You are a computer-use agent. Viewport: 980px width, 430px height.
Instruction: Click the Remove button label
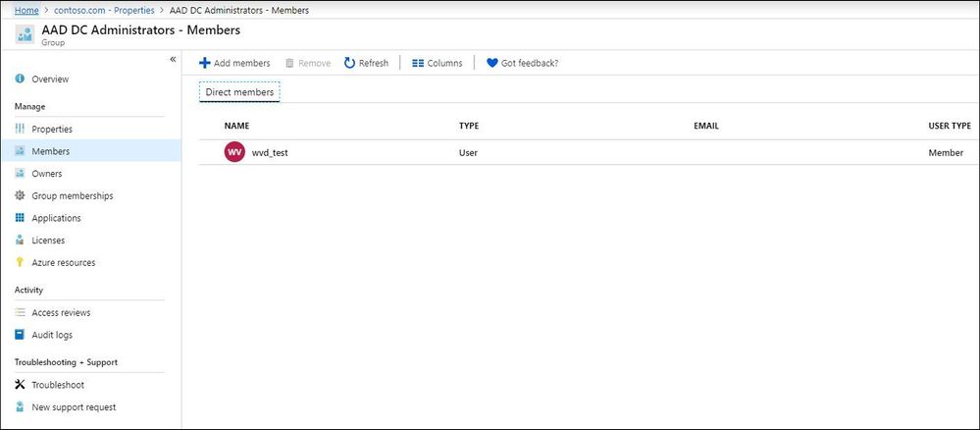(314, 63)
